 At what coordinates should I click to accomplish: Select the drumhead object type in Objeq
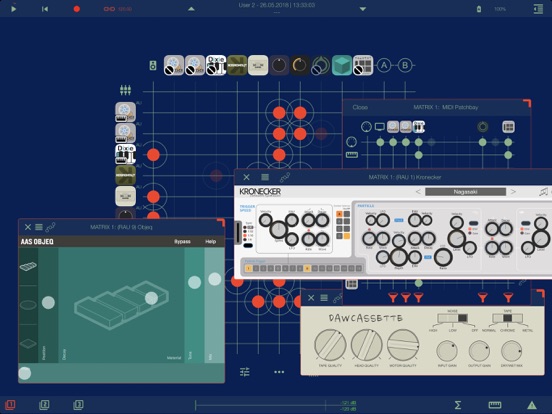tap(28, 305)
